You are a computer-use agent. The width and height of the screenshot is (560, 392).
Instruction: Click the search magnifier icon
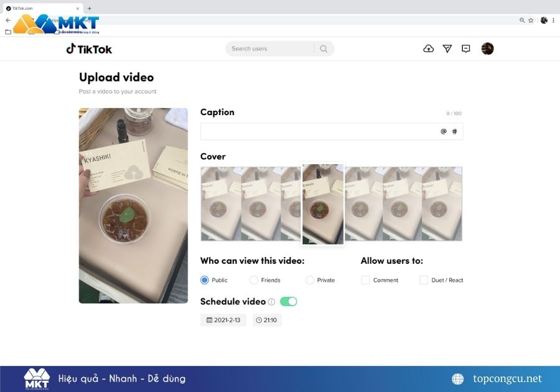point(324,49)
